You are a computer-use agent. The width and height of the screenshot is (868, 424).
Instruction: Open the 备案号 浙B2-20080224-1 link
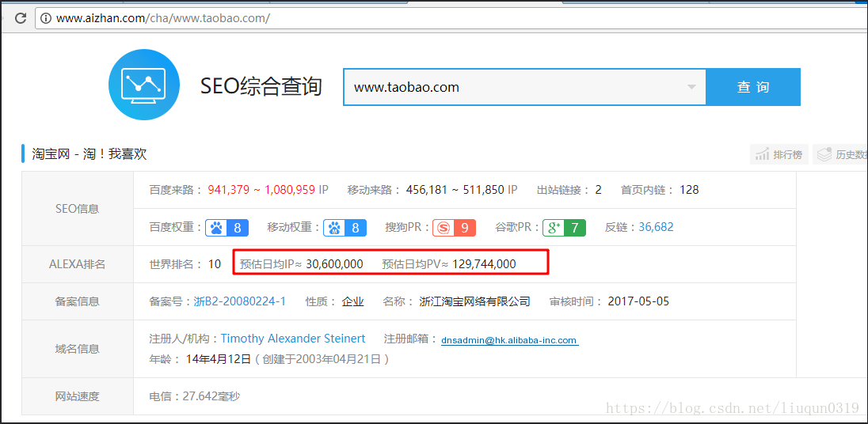click(x=240, y=301)
